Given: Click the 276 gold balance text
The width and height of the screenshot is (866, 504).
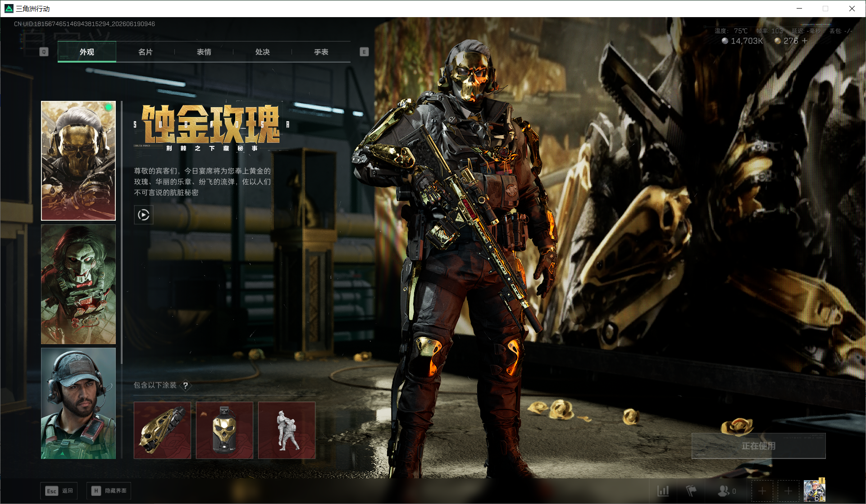Looking at the screenshot, I should click(791, 41).
